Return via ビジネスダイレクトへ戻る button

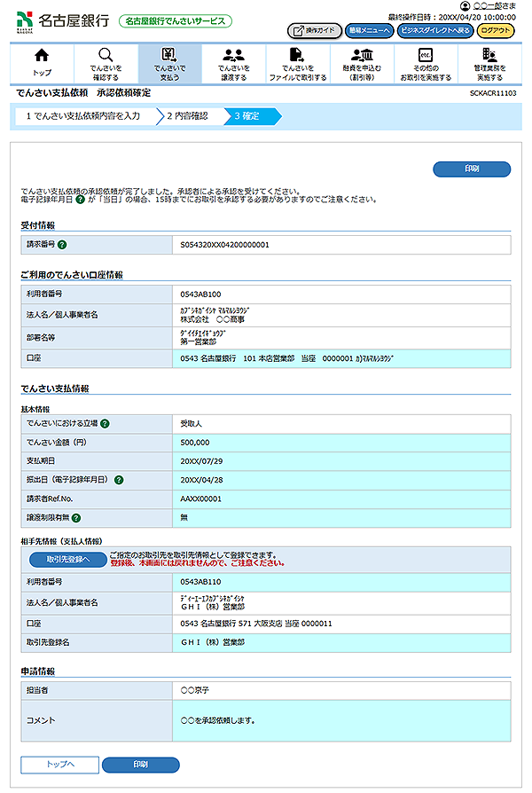(x=435, y=30)
